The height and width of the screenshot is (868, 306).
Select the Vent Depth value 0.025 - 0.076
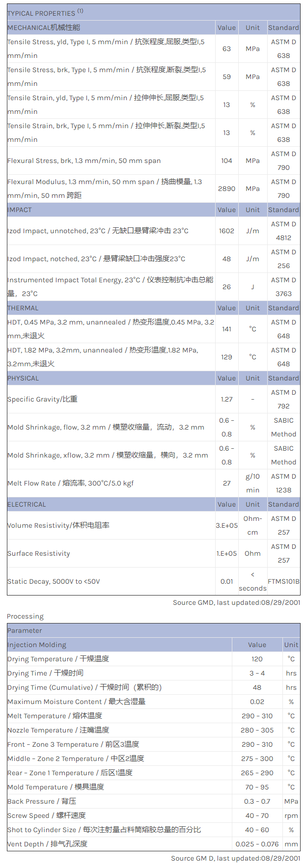click(257, 844)
